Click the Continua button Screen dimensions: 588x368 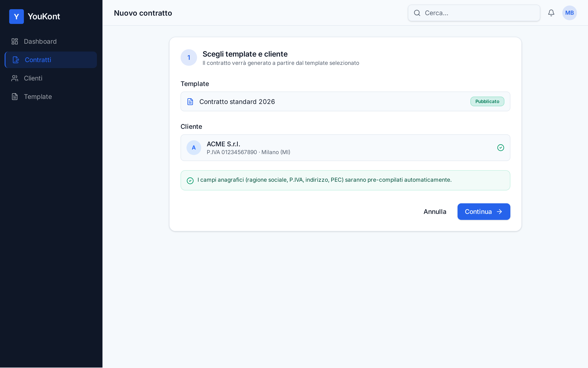click(484, 212)
